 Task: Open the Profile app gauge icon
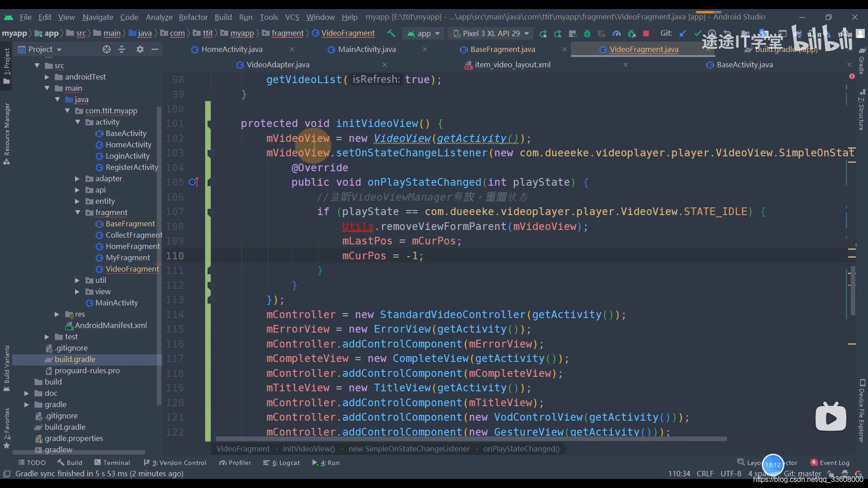click(x=617, y=33)
